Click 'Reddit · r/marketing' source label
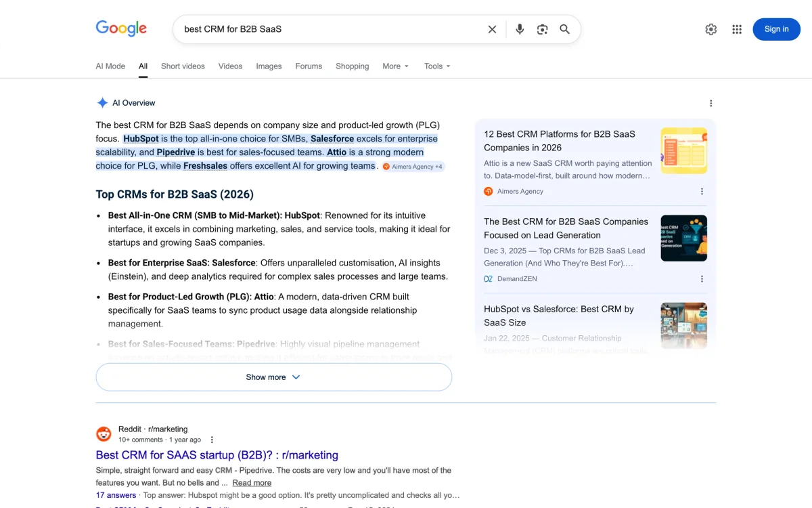This screenshot has height=508, width=812. (153, 429)
